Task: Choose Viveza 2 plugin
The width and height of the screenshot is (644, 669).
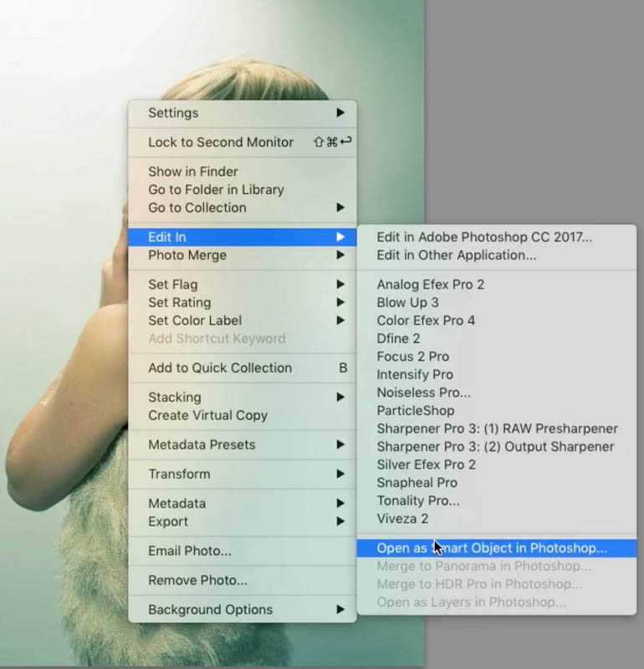Action: click(x=496, y=518)
